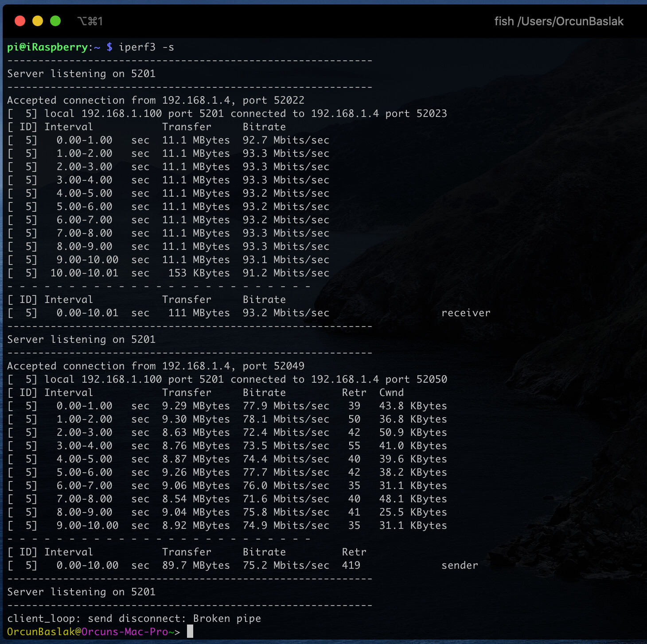Click the green fullscreen traffic light

click(55, 20)
